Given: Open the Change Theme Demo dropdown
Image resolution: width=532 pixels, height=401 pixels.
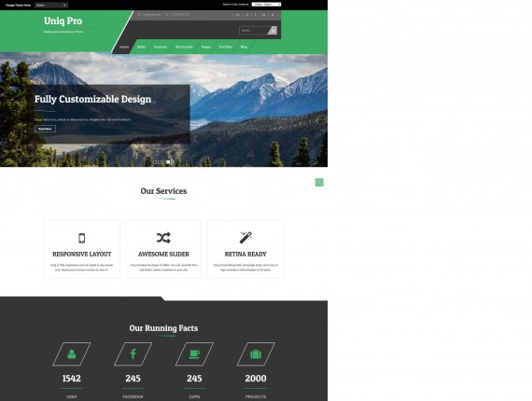Looking at the screenshot, I should [x=51, y=5].
